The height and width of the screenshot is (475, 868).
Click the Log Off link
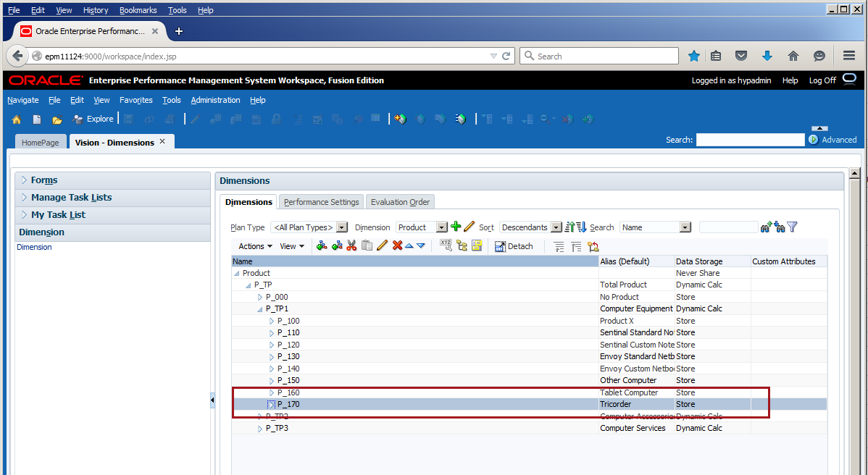(822, 80)
